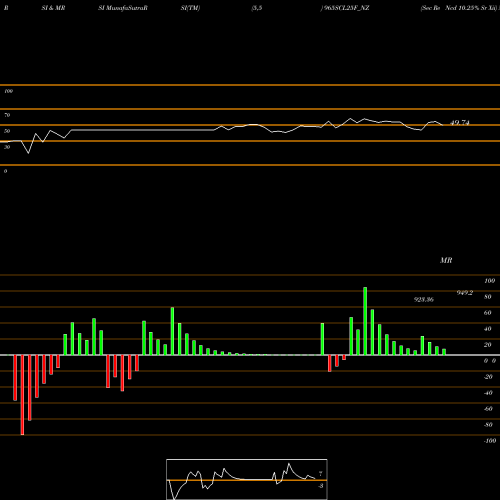
Task: Click the -100 axis label
Action: [x=490, y=441]
